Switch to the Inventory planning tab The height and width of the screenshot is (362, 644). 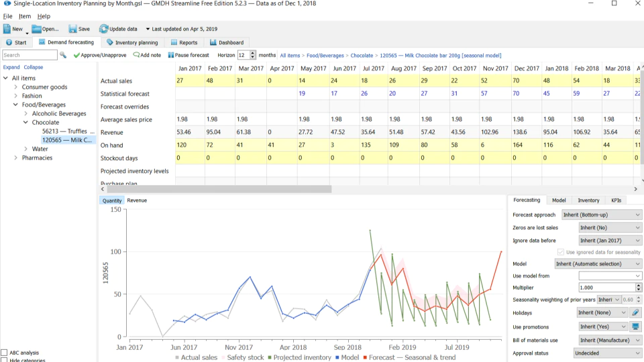[x=132, y=42]
